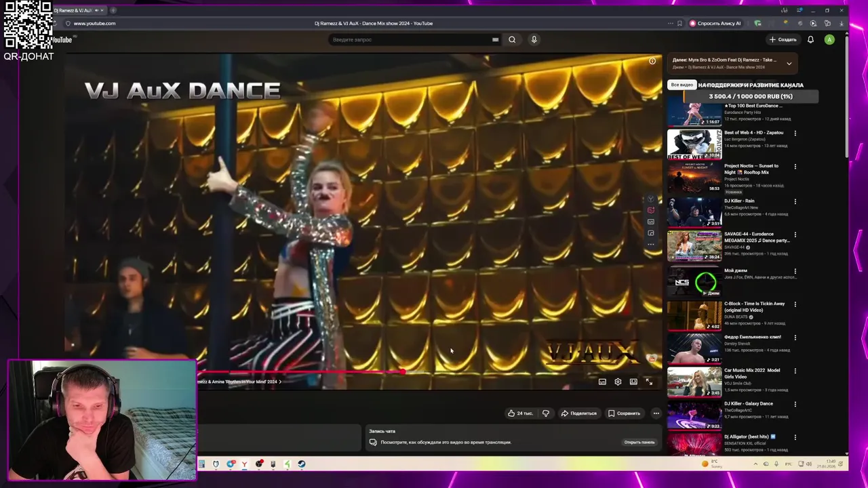Viewport: 868px width, 488px height.
Task: Click Открыть панель to open chat replay
Action: pos(639,442)
